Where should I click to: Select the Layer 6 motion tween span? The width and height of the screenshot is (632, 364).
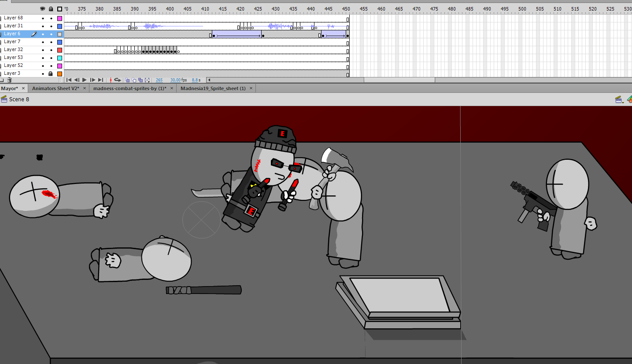(238, 34)
